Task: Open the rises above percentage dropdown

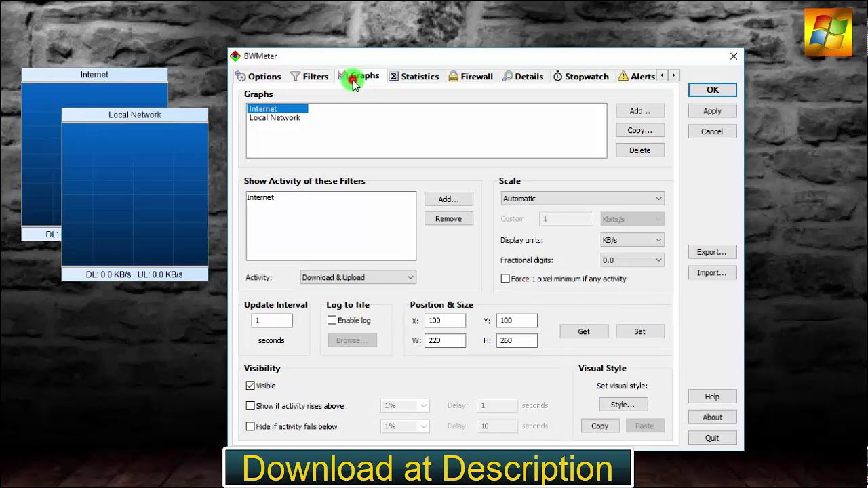Action: (x=406, y=405)
